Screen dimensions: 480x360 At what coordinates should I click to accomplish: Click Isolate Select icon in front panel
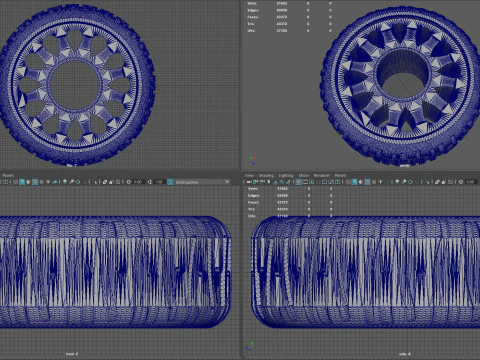[x=95, y=182]
